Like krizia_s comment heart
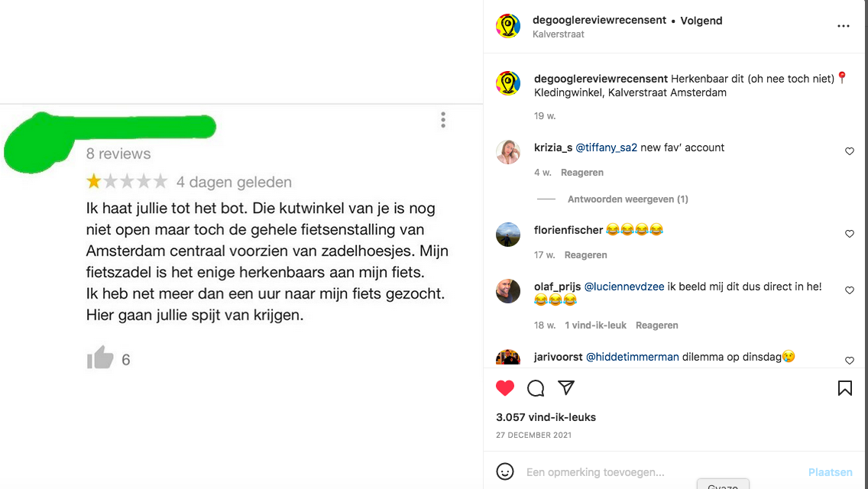This screenshot has width=868, height=489. (x=849, y=151)
